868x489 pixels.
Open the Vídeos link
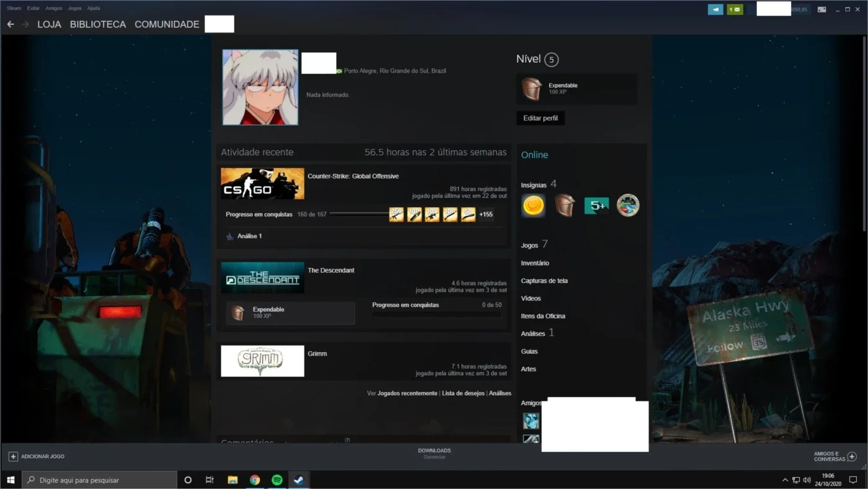pyautogui.click(x=531, y=298)
